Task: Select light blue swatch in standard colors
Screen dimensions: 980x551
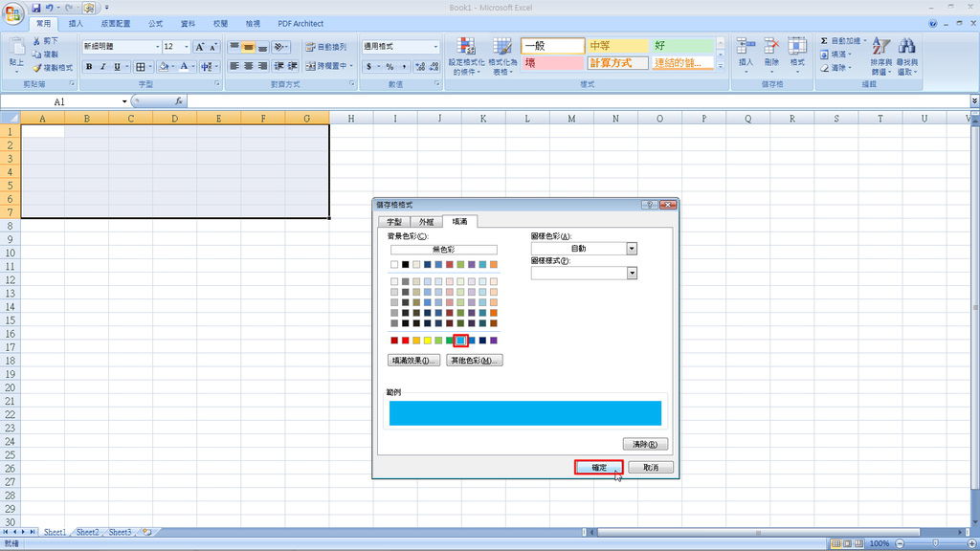Action: click(x=460, y=341)
